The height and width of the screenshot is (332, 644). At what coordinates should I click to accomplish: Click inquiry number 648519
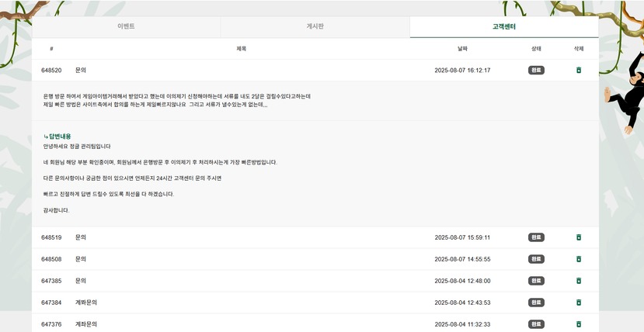point(51,237)
